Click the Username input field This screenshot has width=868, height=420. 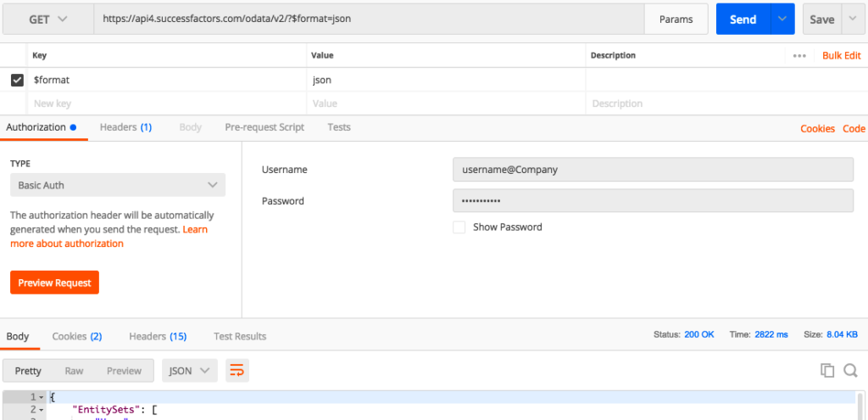tap(653, 169)
